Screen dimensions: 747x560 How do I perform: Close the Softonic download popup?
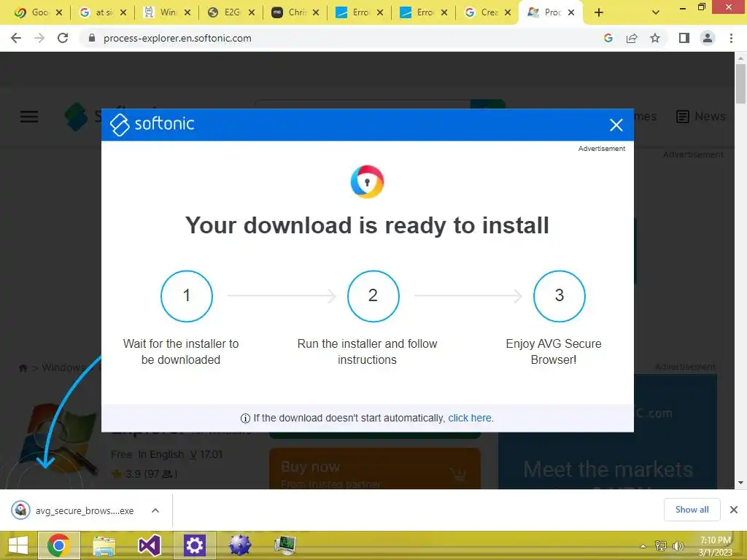click(x=616, y=125)
